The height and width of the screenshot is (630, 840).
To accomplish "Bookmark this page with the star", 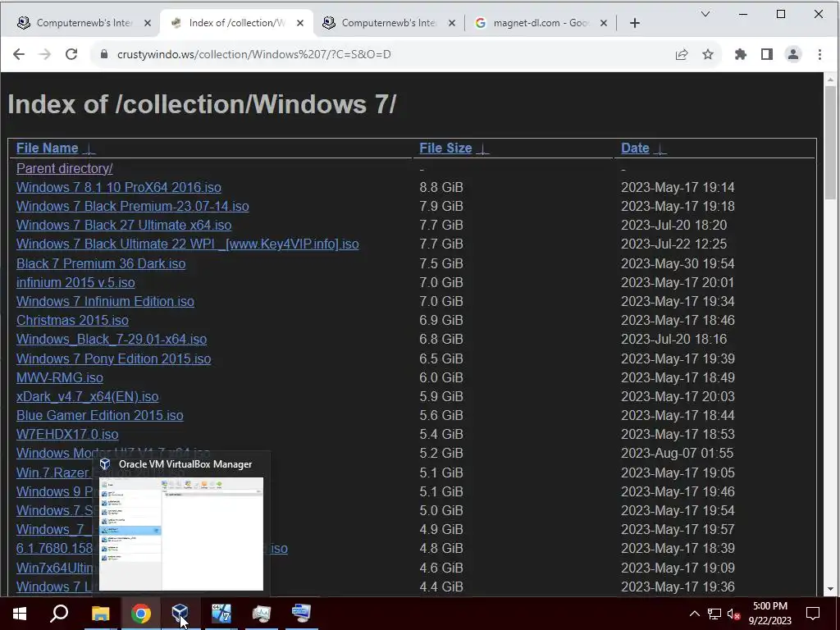I will 708,54.
